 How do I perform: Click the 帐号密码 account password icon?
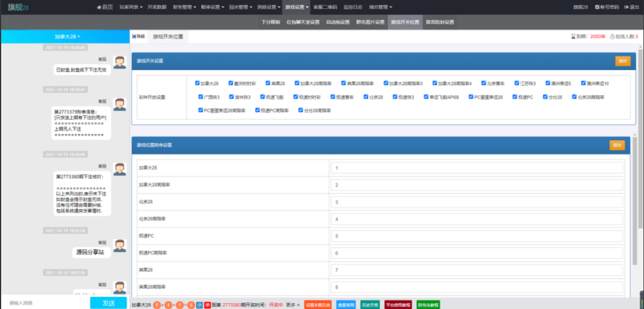[x=597, y=7]
